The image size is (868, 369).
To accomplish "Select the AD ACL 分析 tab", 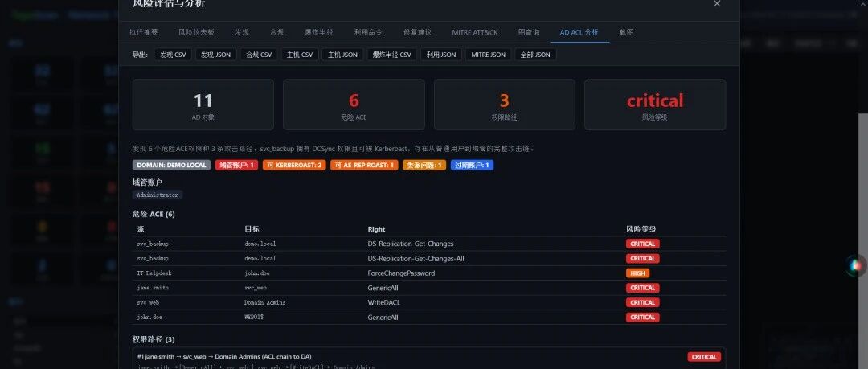I will pos(579,32).
